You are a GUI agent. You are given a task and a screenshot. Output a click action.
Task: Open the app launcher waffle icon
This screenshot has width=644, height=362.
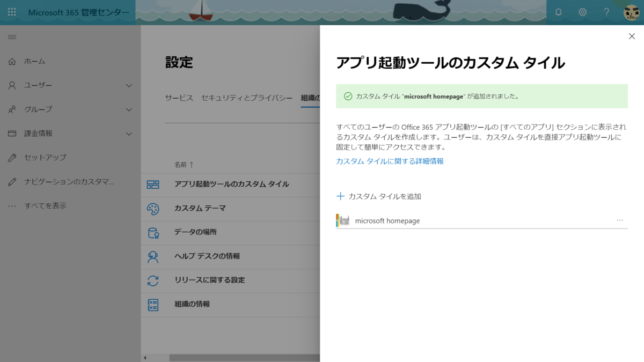tap(12, 12)
